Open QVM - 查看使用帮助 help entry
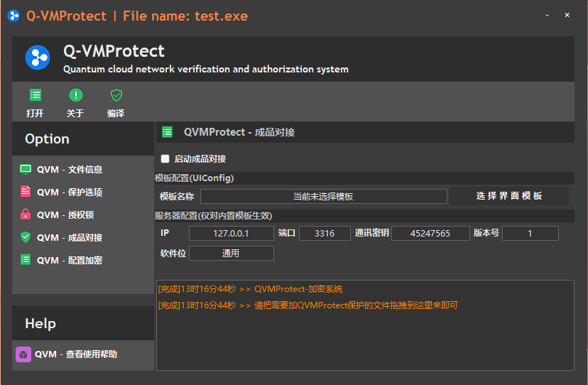Viewport: 588px width, 385px height. tap(75, 354)
